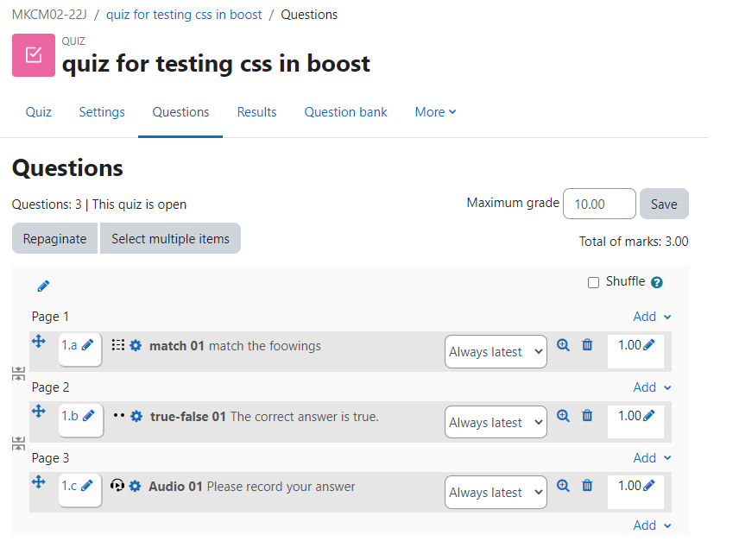Viewport: 739px width, 560px height.
Task: Switch to the Results tab
Action: (x=257, y=112)
